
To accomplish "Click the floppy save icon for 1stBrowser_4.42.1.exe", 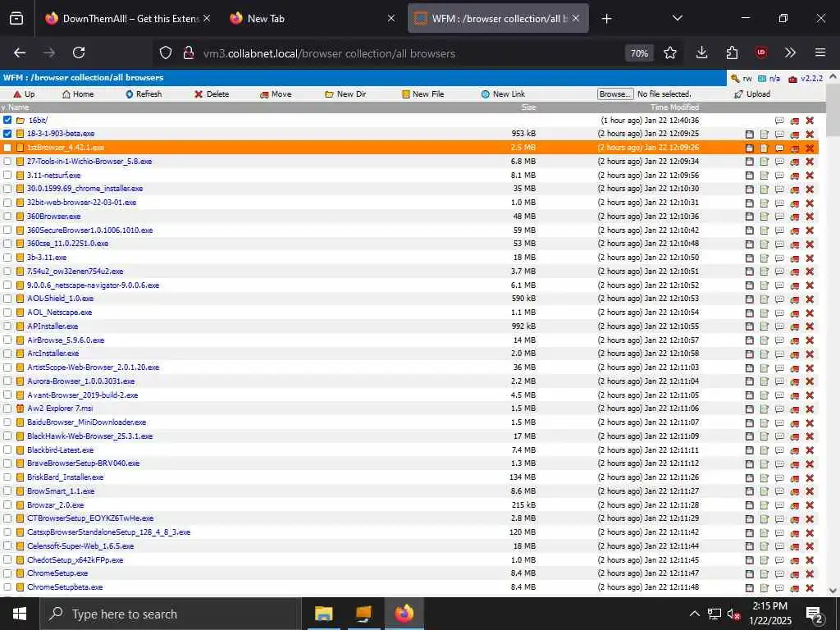I will click(750, 148).
